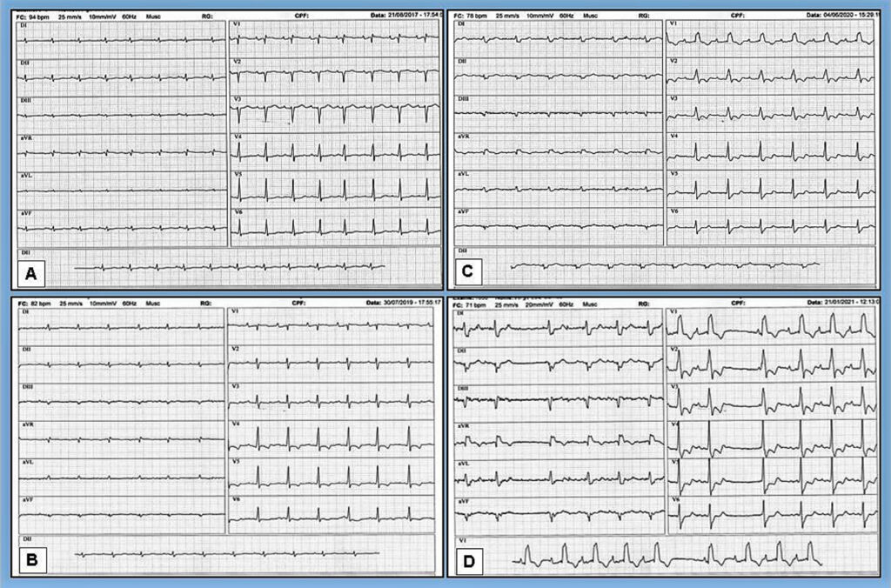Click the panel letter C label
The width and height of the screenshot is (891, 588).
[x=467, y=271]
